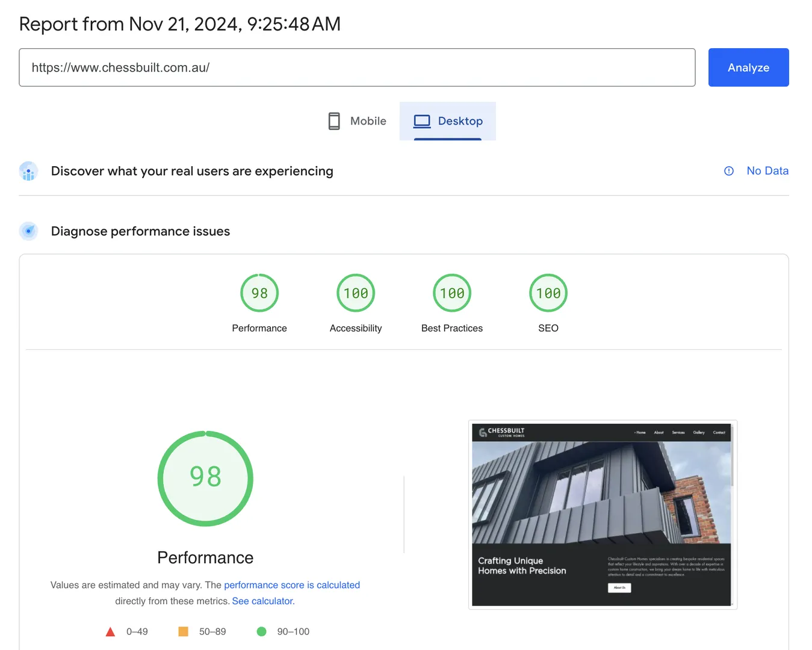Image resolution: width=812 pixels, height=650 pixels.
Task: Jump to the Accessibility 100 score gauge
Action: tap(356, 293)
